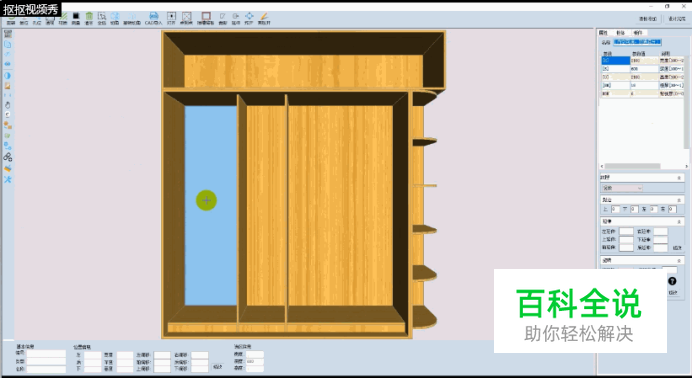
Task: Open the material dropdown in the right panel
Action: coord(622,188)
